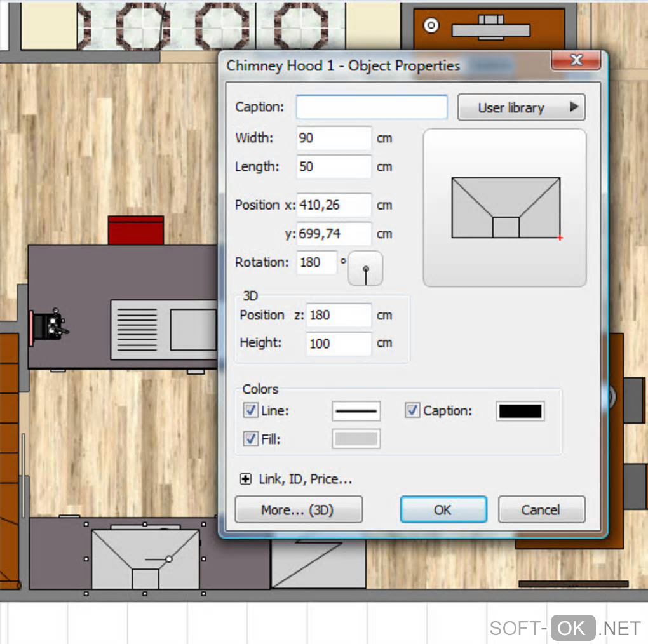Edit the Position x field

(x=334, y=205)
